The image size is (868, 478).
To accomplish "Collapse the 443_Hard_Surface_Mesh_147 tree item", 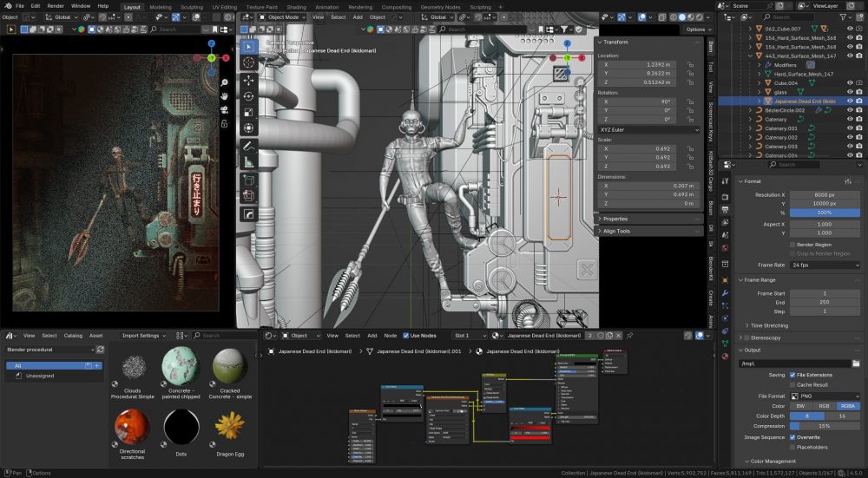I will (x=751, y=56).
